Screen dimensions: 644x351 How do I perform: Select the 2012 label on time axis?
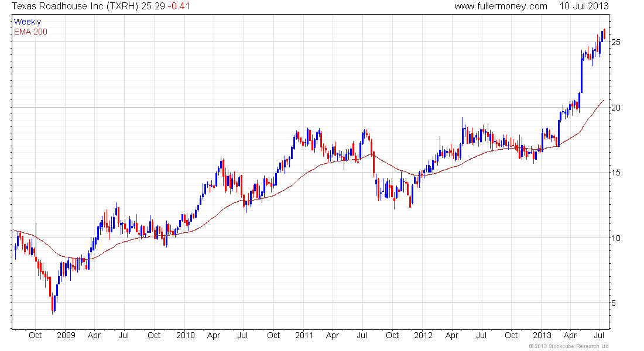tap(423, 335)
